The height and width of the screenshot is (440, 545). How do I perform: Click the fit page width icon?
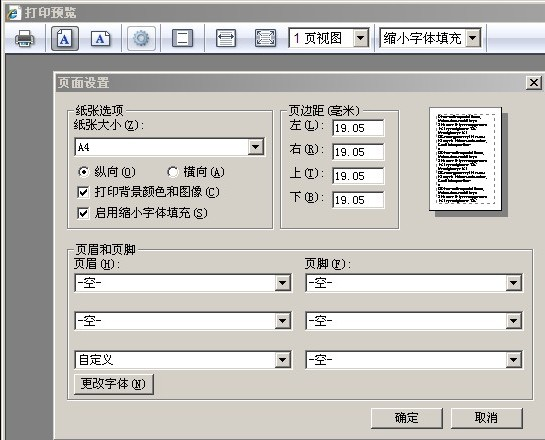click(226, 38)
